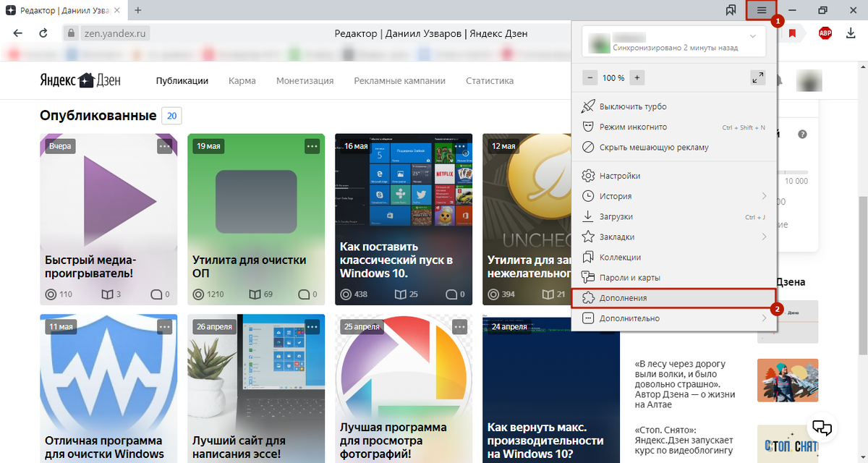Click reads icon showing 69
This screenshot has width=868, height=463.
coord(255,294)
